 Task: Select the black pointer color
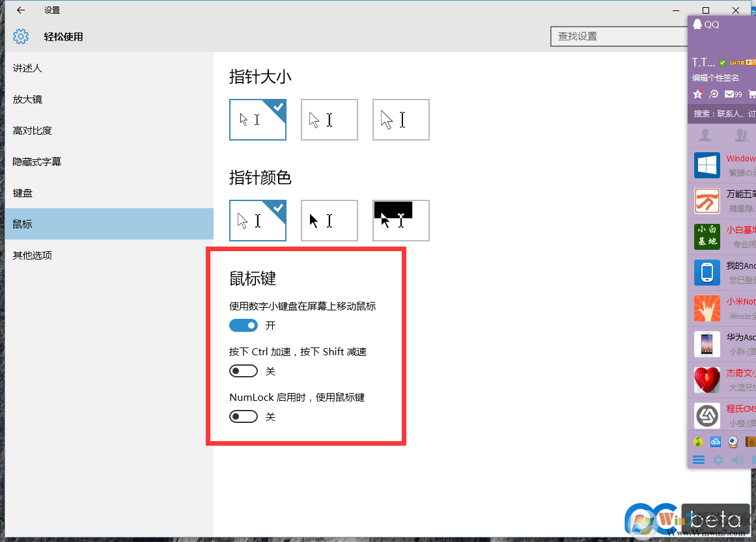(329, 221)
